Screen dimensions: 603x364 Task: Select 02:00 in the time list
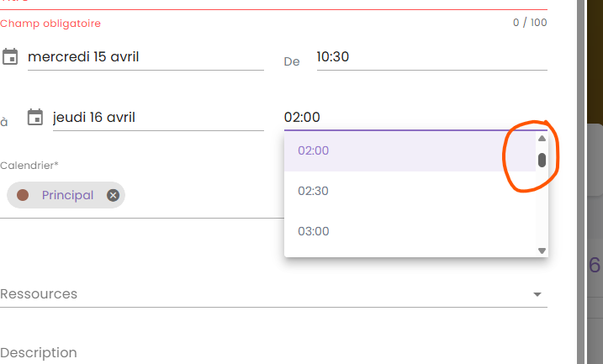pyautogui.click(x=314, y=151)
